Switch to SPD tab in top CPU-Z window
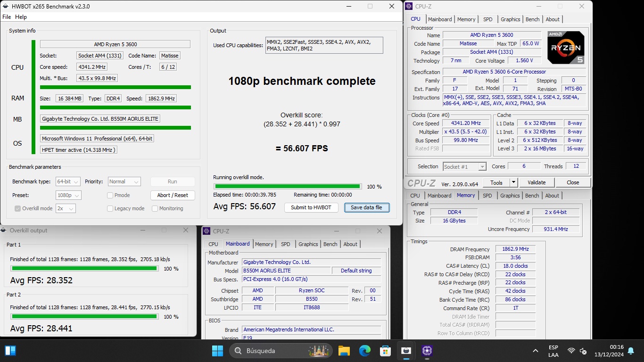 pos(488,19)
